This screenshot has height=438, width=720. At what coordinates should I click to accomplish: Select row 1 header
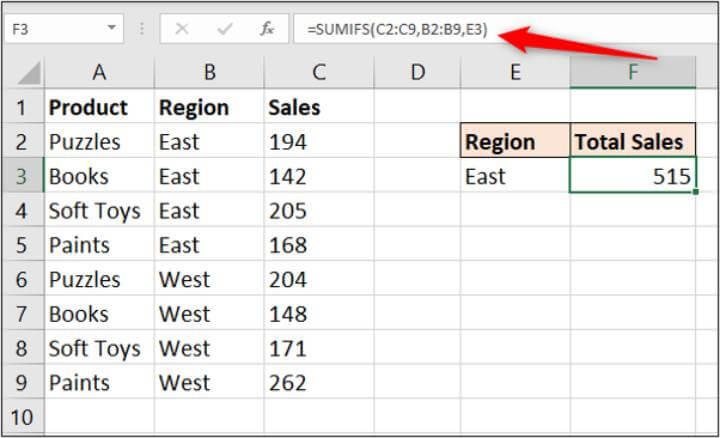(22, 108)
